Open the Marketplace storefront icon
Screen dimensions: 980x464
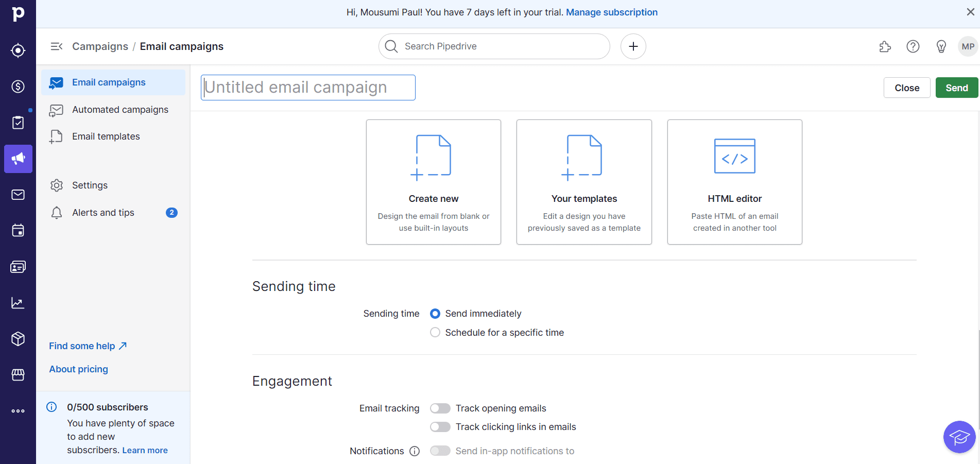[18, 374]
